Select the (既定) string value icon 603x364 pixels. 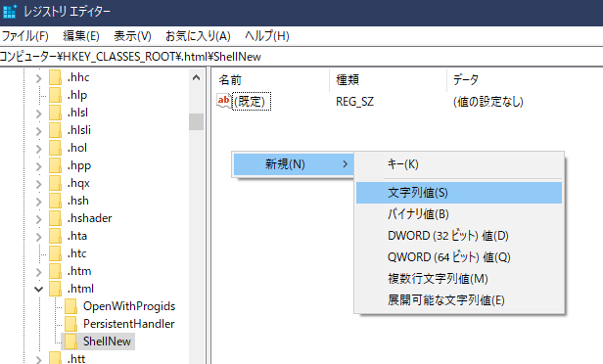(x=224, y=101)
